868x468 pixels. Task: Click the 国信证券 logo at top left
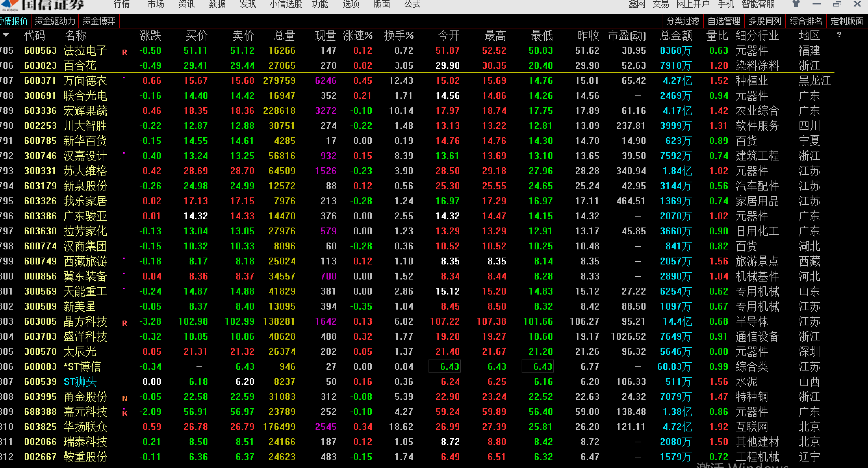pyautogui.click(x=42, y=5)
